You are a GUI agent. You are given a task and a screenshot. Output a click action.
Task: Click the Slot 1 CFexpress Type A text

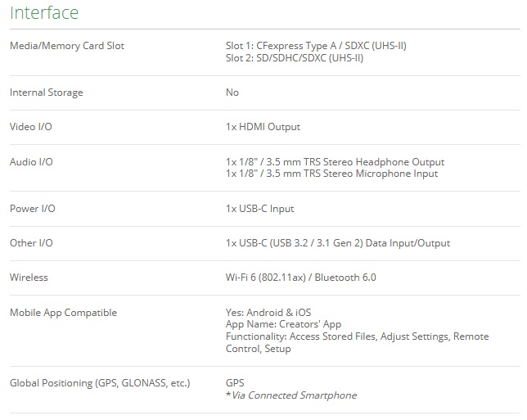click(x=316, y=46)
